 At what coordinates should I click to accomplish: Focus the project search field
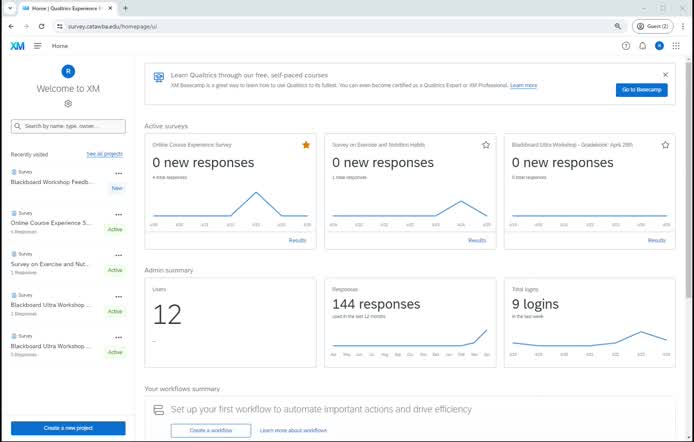point(68,126)
